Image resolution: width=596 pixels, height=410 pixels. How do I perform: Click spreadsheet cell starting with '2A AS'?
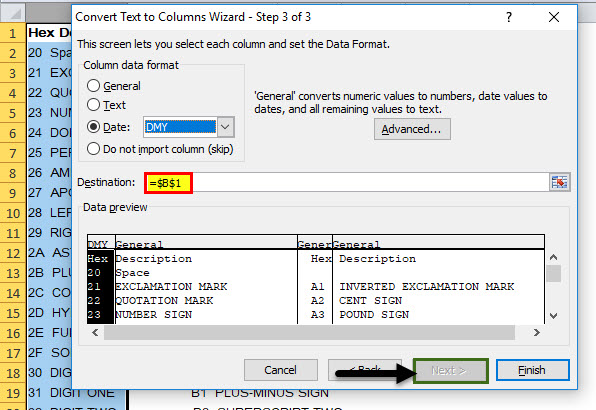click(x=49, y=253)
